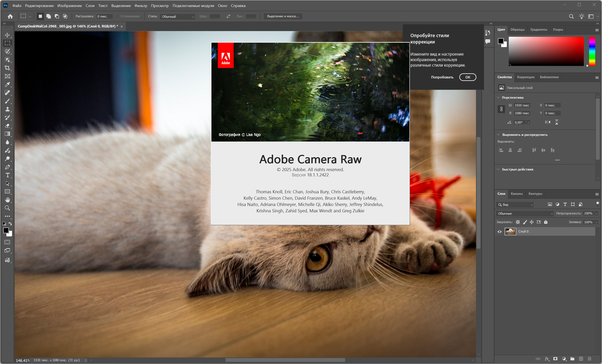Select the Zoom tool in toolbar
This screenshot has width=602, height=364.
pyautogui.click(x=7, y=208)
